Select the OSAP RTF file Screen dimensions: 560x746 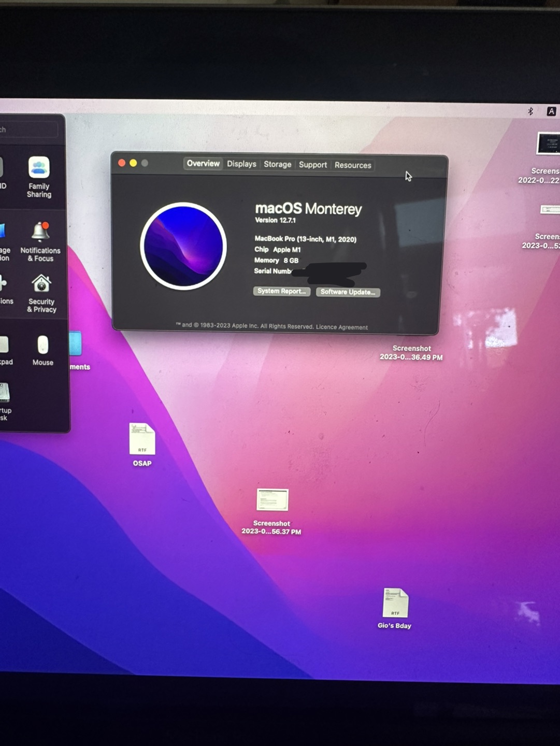pyautogui.click(x=142, y=444)
